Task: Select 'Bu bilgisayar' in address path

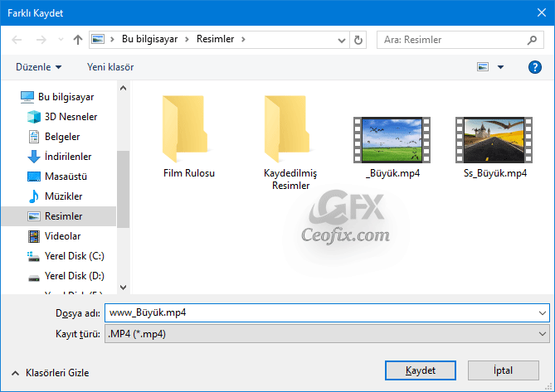Action: coord(149,39)
